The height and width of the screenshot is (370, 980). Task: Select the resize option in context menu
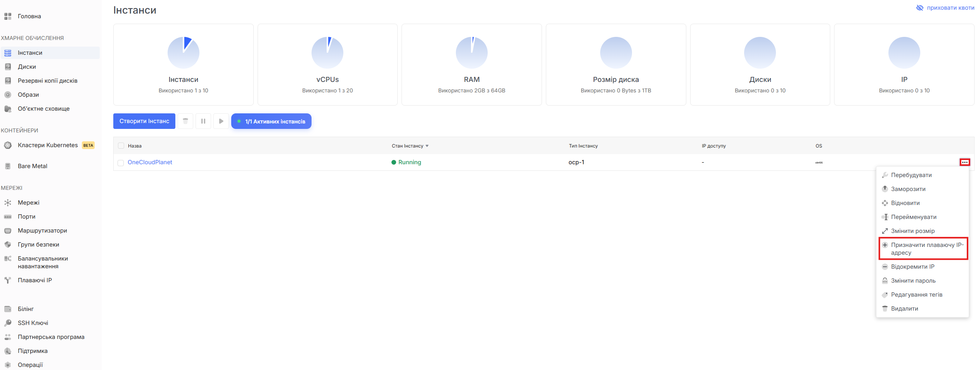tap(912, 231)
